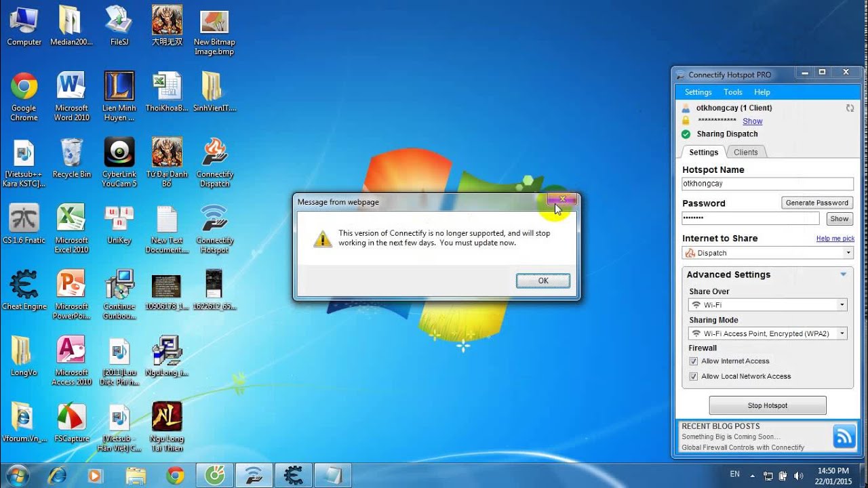The image size is (868, 488).
Task: Launch Google Chrome from the desktop
Action: click(24, 96)
